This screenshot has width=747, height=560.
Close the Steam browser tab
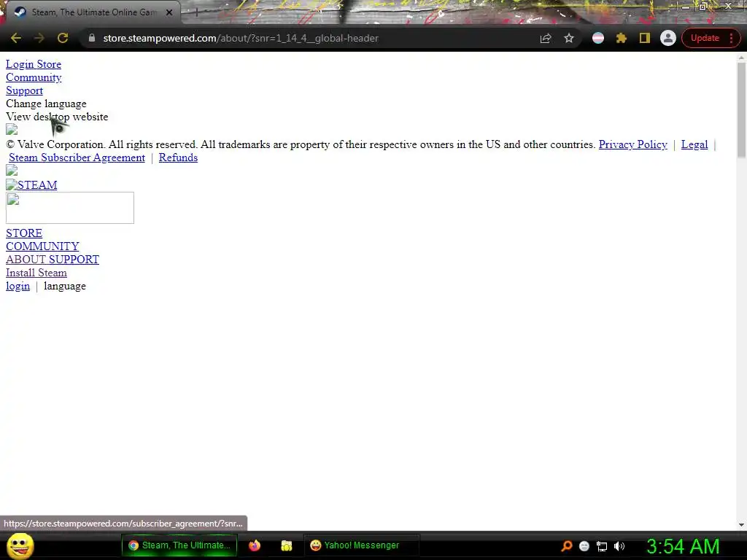(169, 12)
